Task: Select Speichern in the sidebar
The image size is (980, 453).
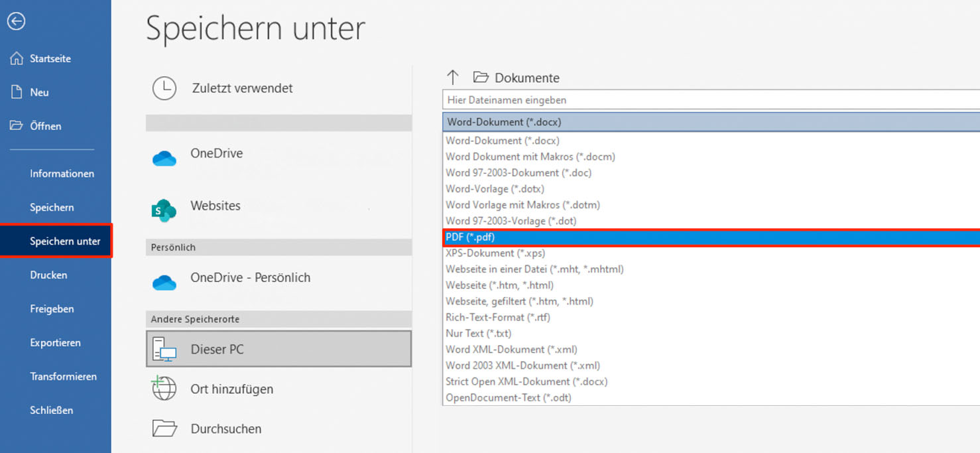Action: point(52,208)
